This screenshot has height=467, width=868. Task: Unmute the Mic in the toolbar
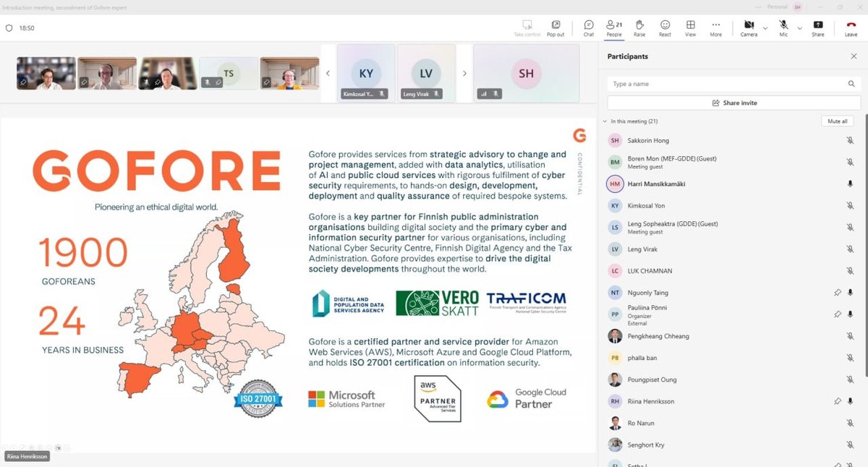(x=784, y=27)
